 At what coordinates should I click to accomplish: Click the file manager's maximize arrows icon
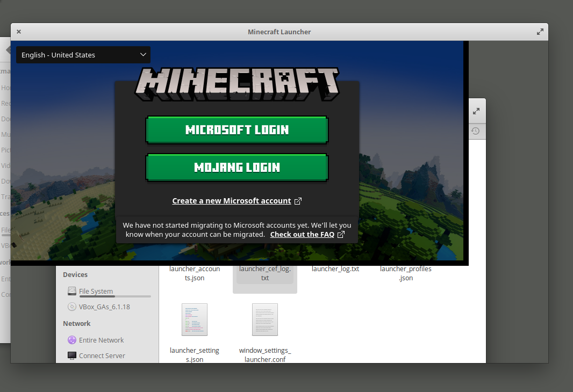tap(476, 111)
